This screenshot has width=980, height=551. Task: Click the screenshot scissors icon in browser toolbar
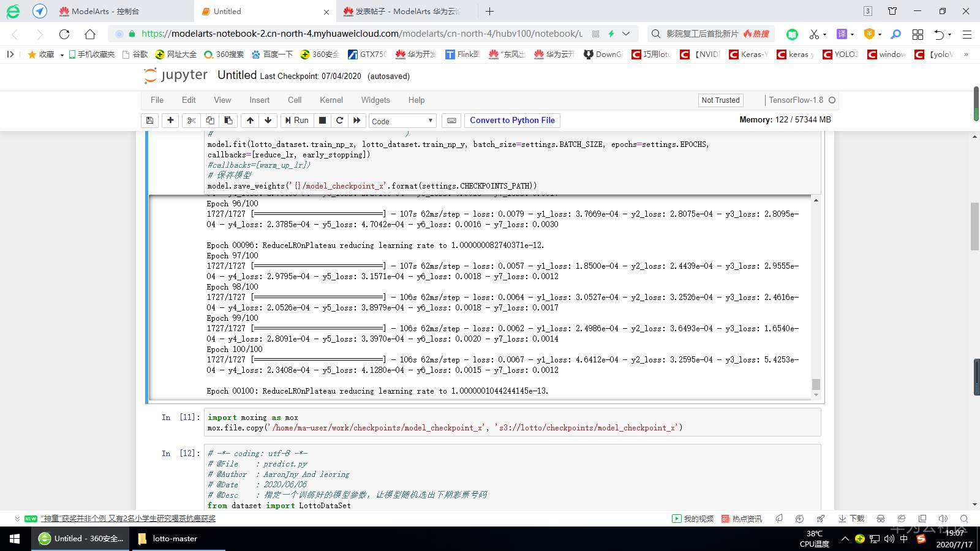pyautogui.click(x=814, y=34)
